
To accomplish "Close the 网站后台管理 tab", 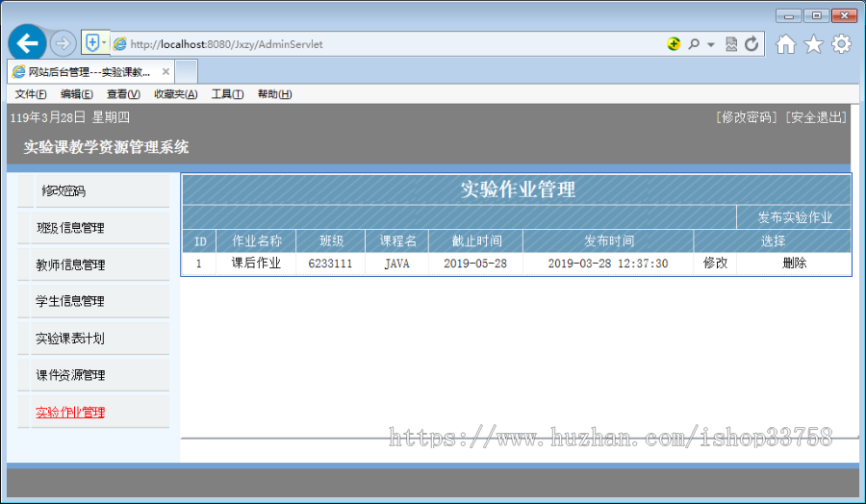I will click(166, 72).
